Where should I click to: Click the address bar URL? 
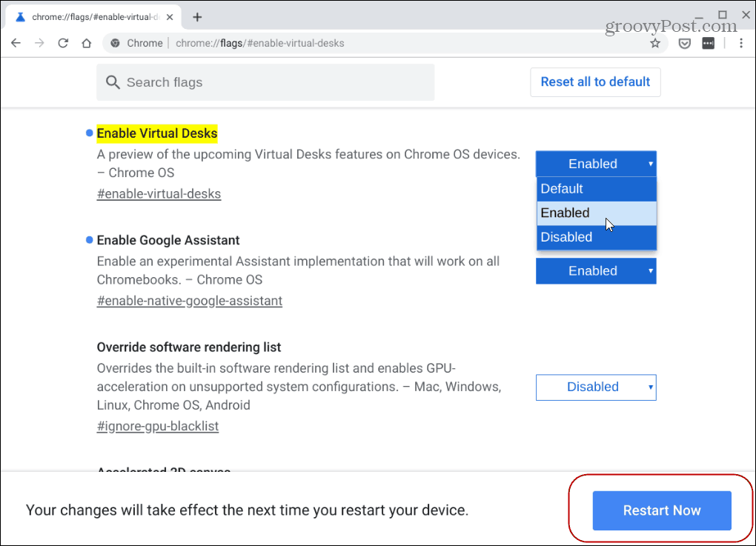[260, 43]
